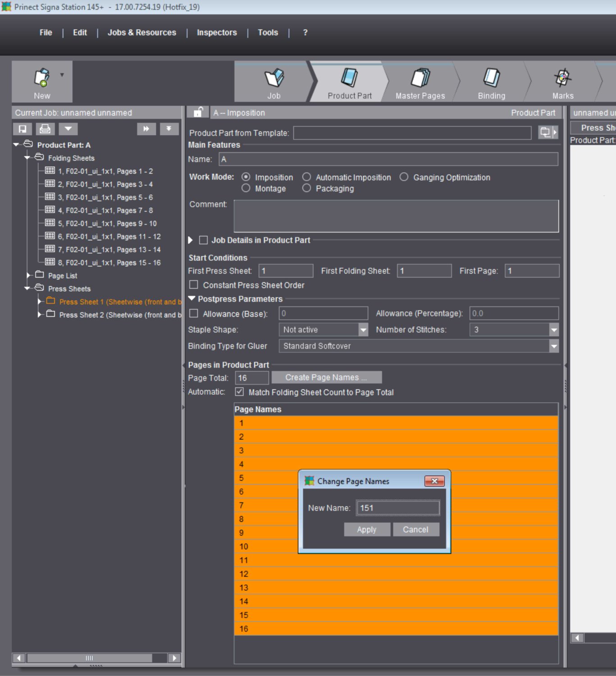
Task: Click the Create Page Names button
Action: click(x=326, y=377)
